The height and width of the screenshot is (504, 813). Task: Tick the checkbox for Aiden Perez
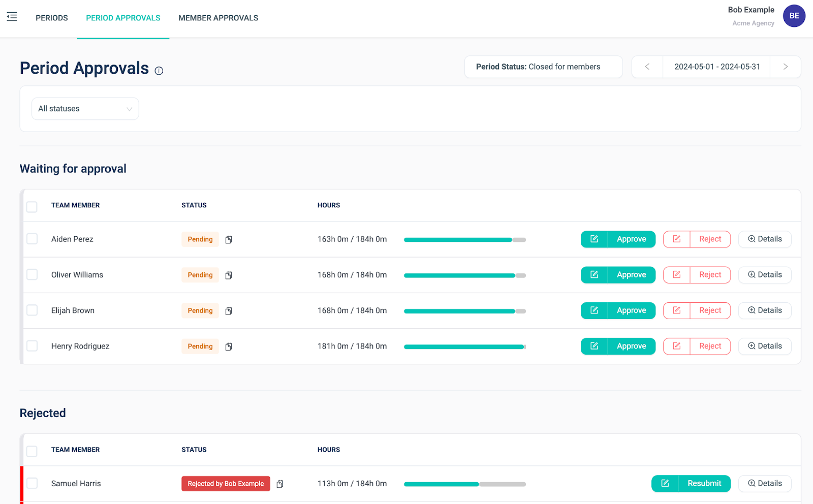(32, 239)
